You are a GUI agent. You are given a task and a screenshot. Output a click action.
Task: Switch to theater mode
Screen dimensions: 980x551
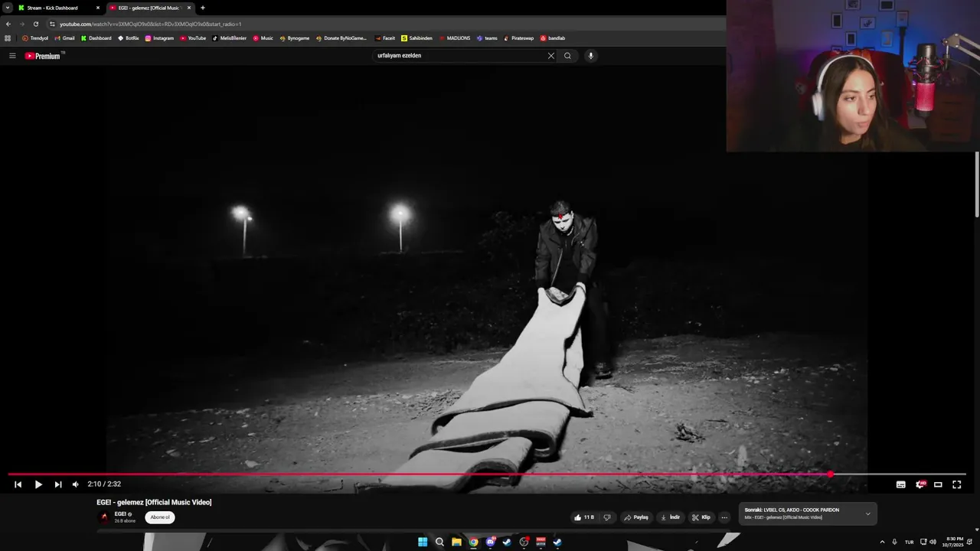pyautogui.click(x=938, y=484)
